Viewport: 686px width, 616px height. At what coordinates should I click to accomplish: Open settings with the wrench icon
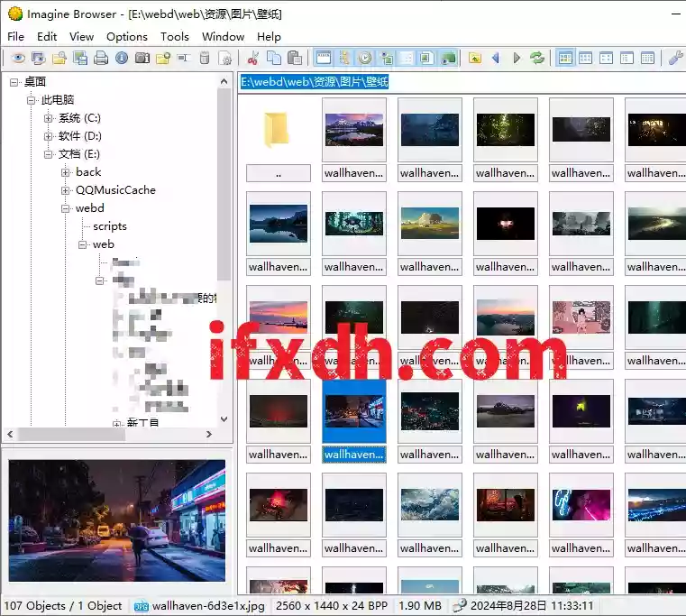pyautogui.click(x=675, y=58)
